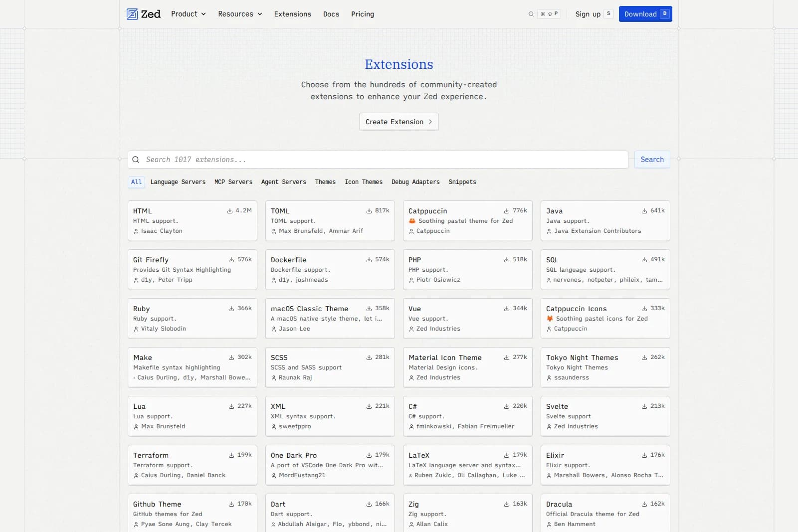798x532 pixels.
Task: Switch to the Language Servers tab
Action: point(178,182)
